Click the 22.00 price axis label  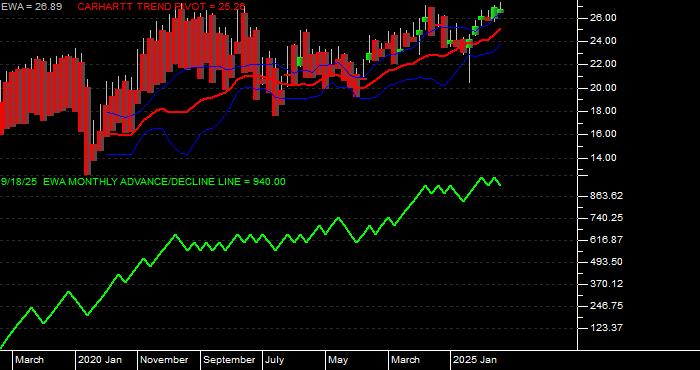[604, 64]
